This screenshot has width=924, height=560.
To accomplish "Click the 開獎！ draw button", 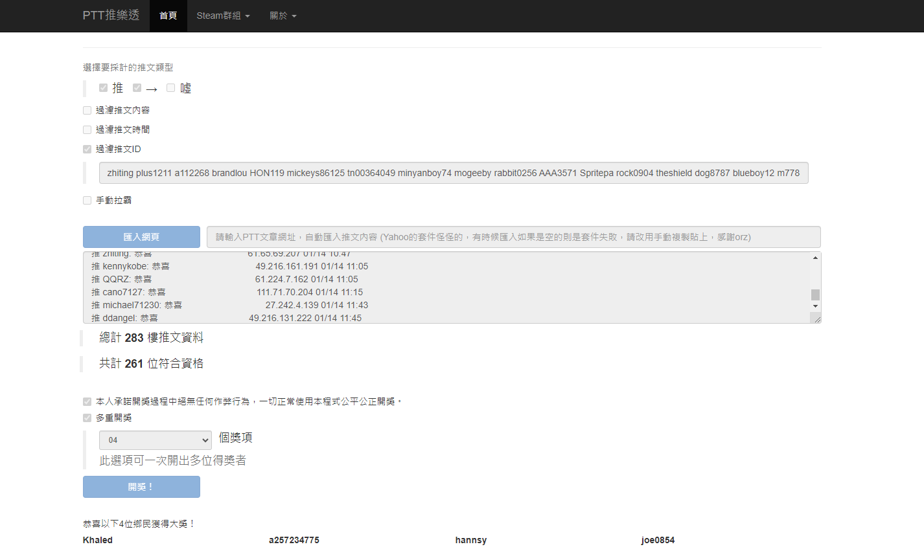I will (x=141, y=487).
